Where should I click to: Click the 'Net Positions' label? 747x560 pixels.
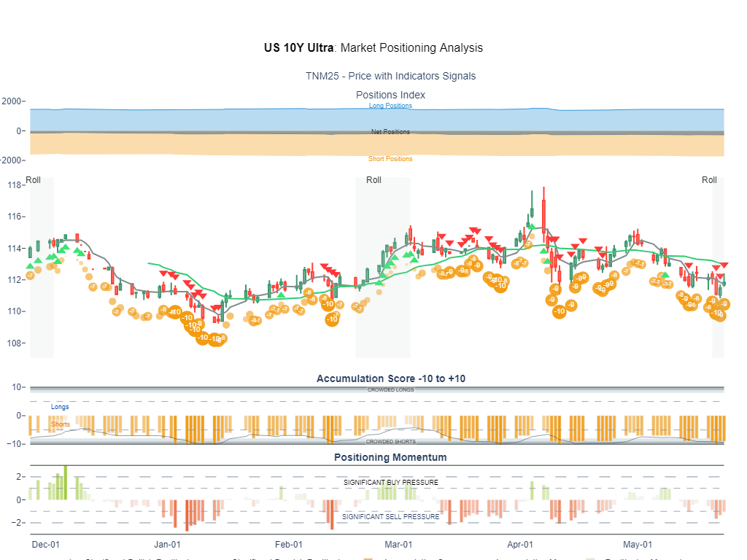[391, 132]
